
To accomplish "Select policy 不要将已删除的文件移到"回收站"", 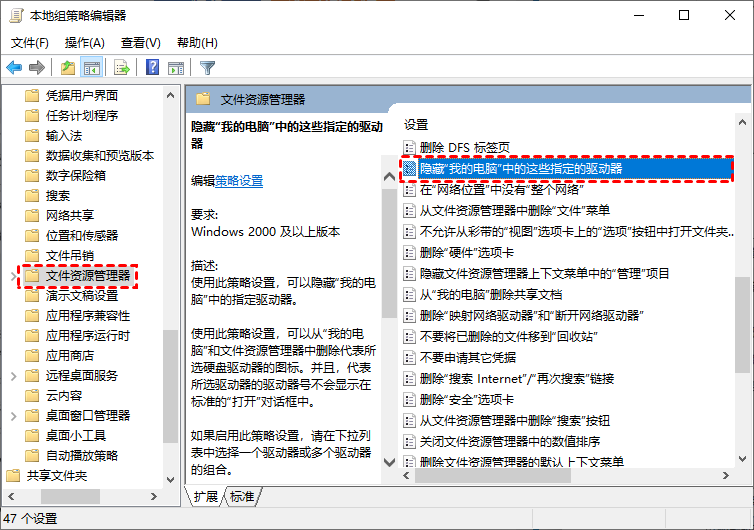I will (x=508, y=337).
